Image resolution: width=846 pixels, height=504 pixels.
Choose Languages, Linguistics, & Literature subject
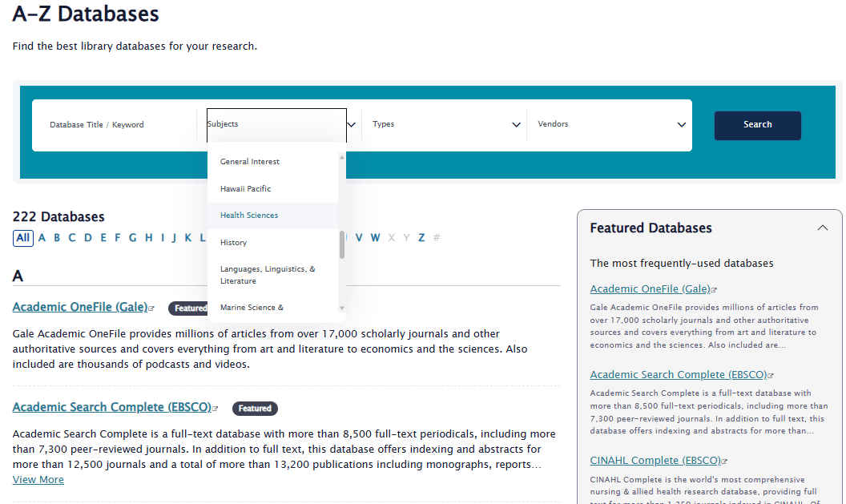click(273, 275)
